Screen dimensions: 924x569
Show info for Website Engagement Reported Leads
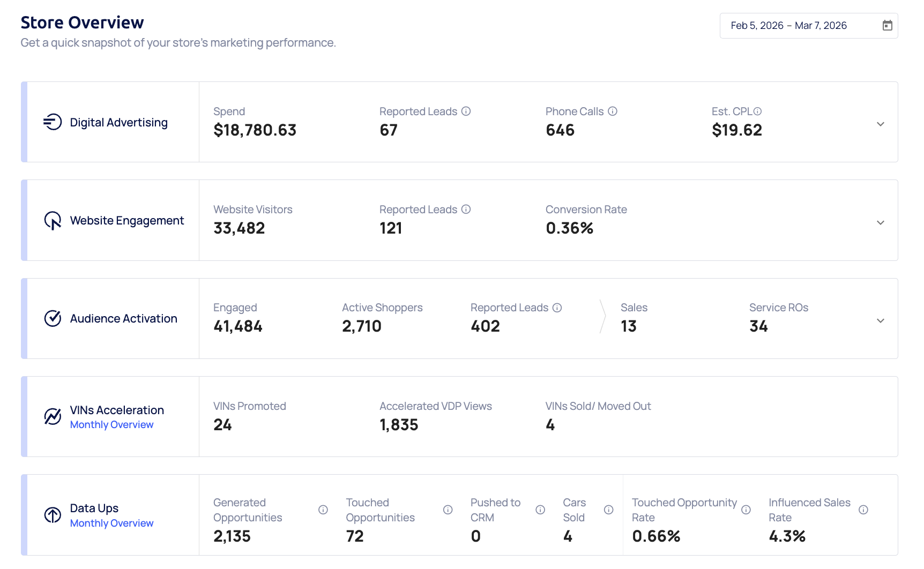(466, 209)
